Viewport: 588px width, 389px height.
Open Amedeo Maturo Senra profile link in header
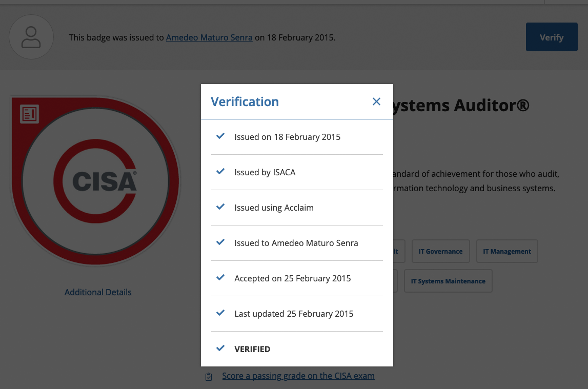click(x=209, y=37)
